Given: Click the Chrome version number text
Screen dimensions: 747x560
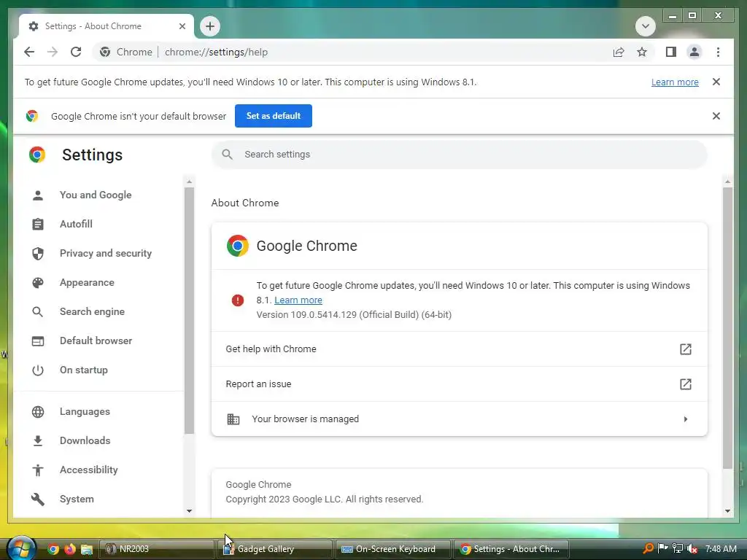Looking at the screenshot, I should 354,315.
